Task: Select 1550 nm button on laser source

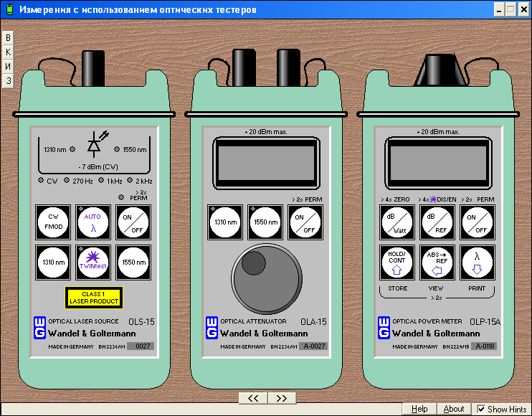Action: coord(133,263)
